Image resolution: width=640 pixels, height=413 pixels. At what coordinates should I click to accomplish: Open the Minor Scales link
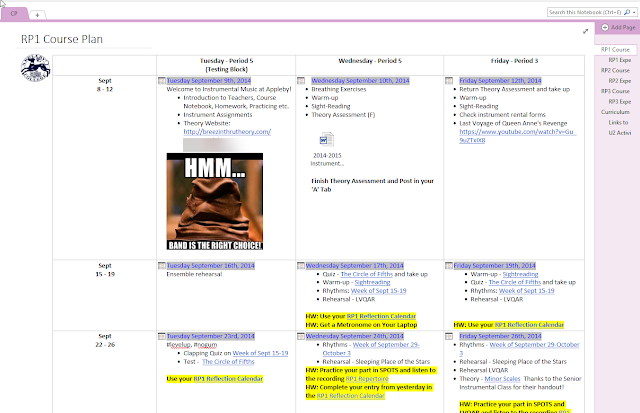502,379
